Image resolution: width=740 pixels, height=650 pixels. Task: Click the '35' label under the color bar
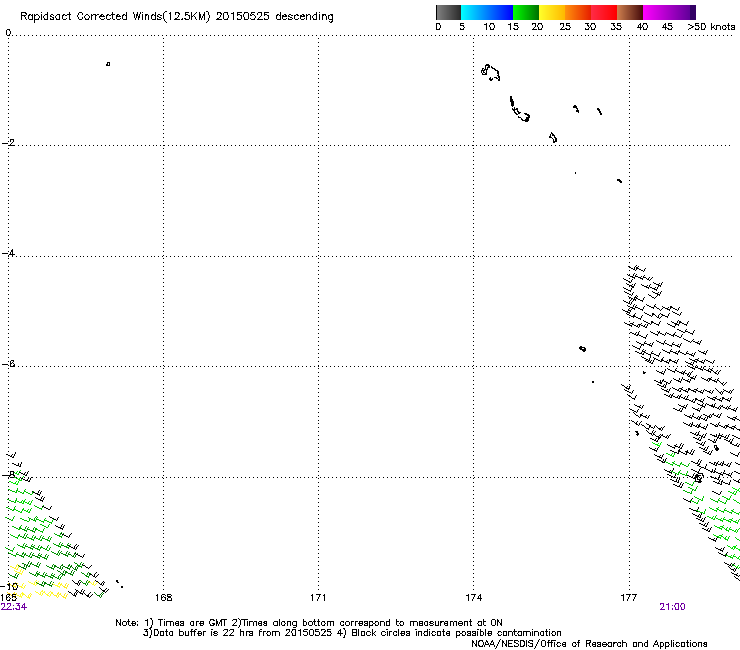click(616, 27)
